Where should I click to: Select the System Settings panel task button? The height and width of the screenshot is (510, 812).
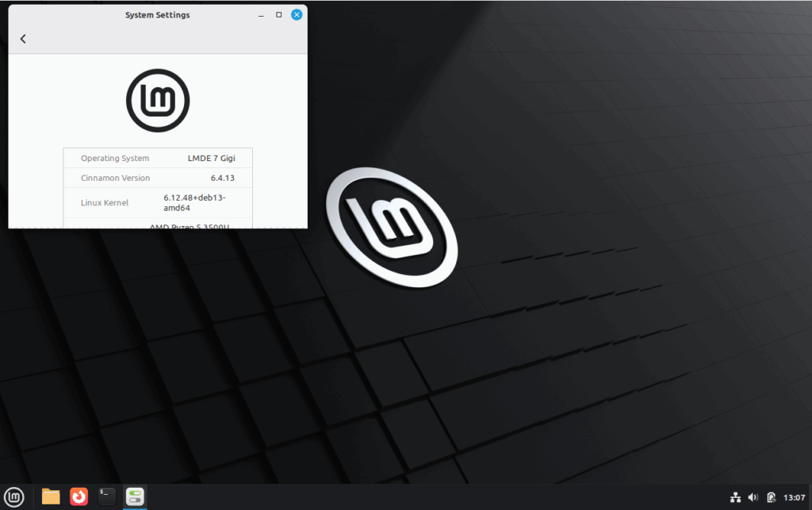click(135, 497)
